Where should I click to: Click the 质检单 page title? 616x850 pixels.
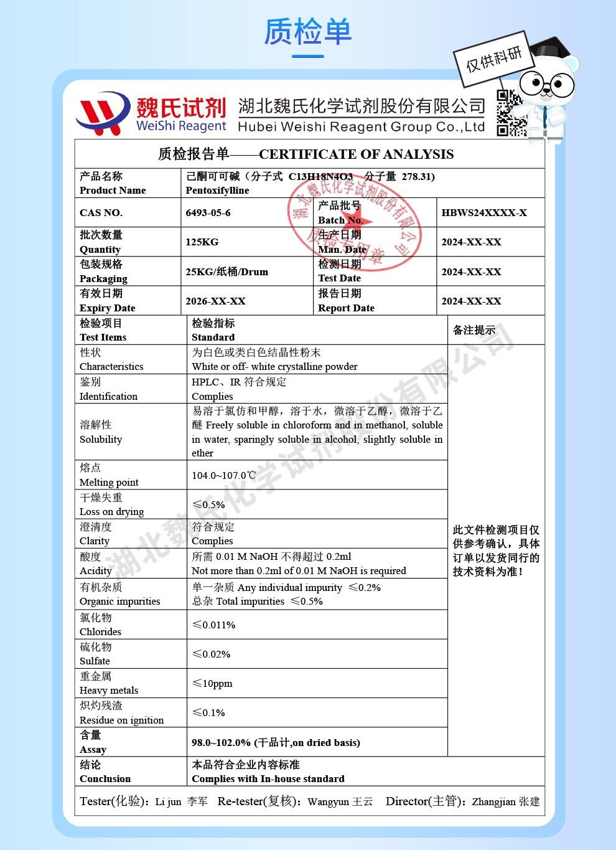(x=308, y=31)
